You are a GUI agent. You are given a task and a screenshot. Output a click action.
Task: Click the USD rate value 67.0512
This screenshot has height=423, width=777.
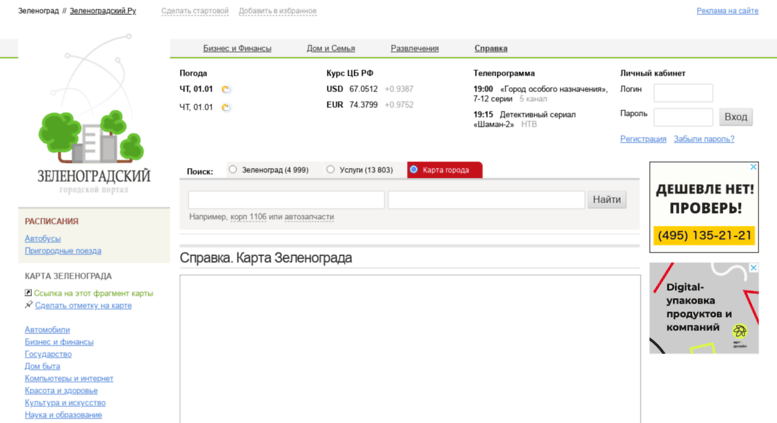[x=363, y=89]
